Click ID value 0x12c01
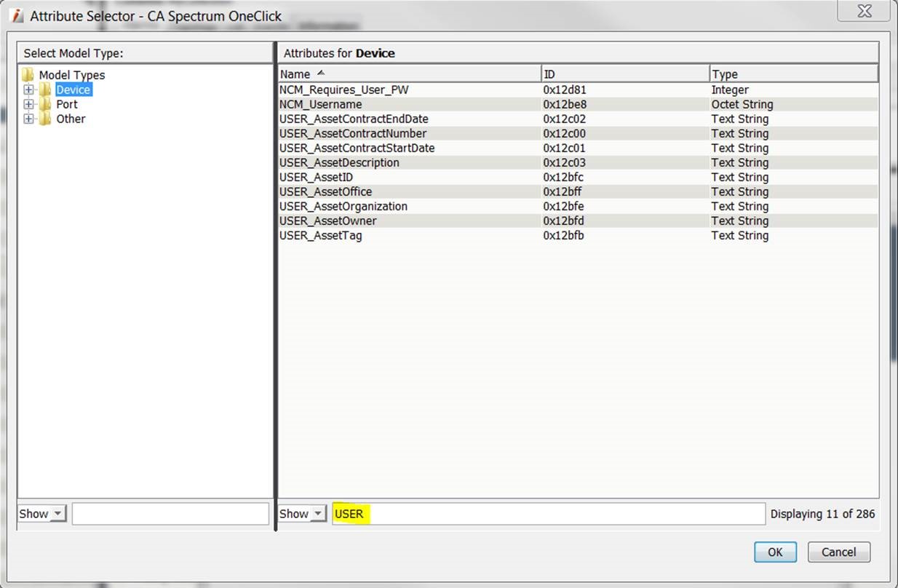898x588 pixels. [x=565, y=148]
